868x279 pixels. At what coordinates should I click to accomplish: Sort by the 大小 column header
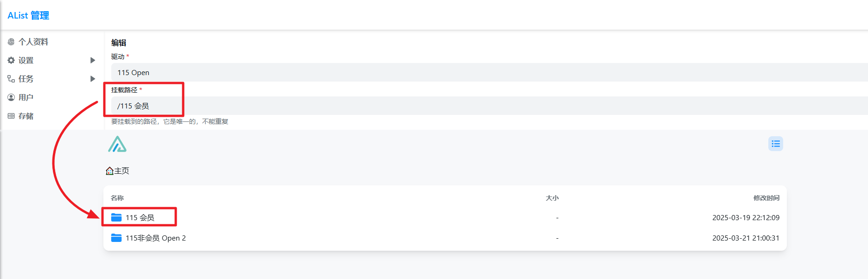[552, 198]
